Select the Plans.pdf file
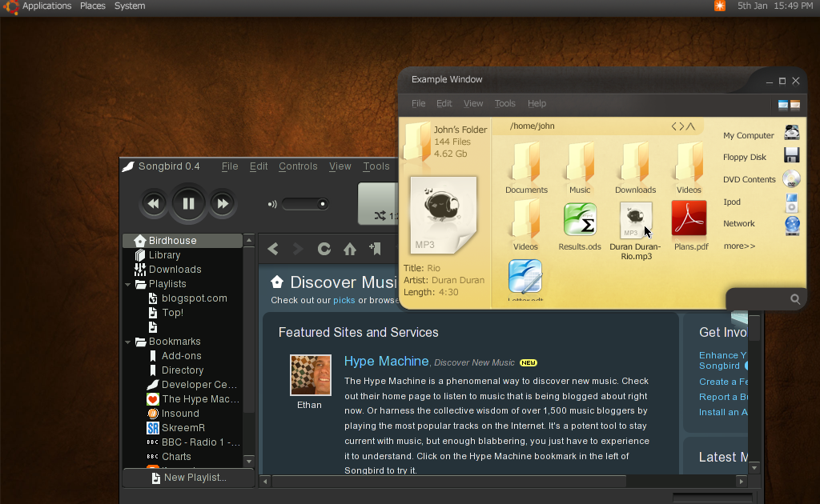820x504 pixels. tap(690, 226)
